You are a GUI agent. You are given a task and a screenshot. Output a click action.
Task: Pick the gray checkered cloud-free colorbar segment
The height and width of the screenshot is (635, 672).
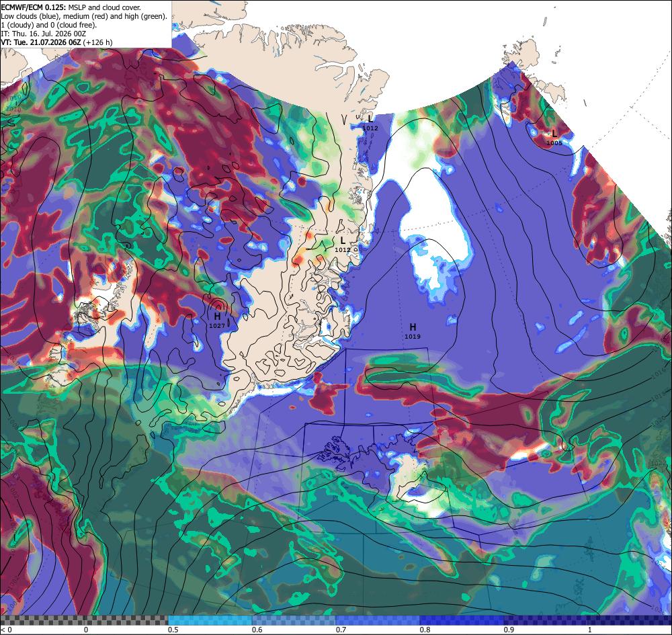pos(84,620)
